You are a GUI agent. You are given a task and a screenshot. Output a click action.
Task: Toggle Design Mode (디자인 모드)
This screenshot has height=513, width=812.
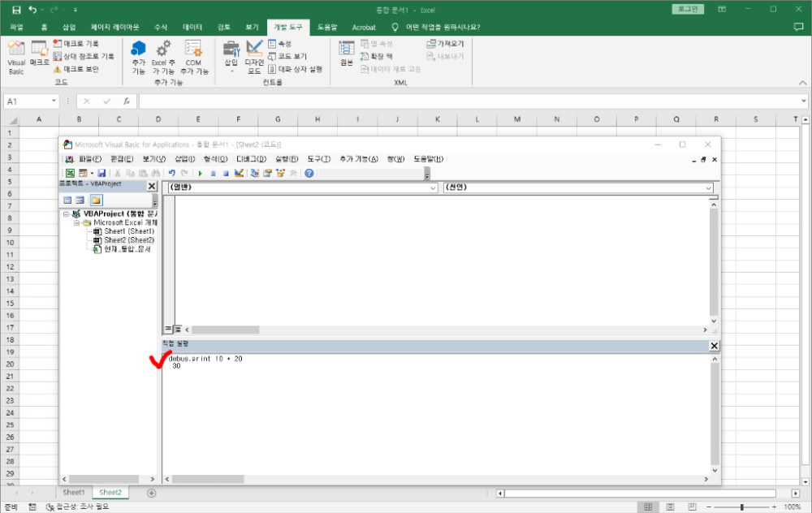pos(254,58)
